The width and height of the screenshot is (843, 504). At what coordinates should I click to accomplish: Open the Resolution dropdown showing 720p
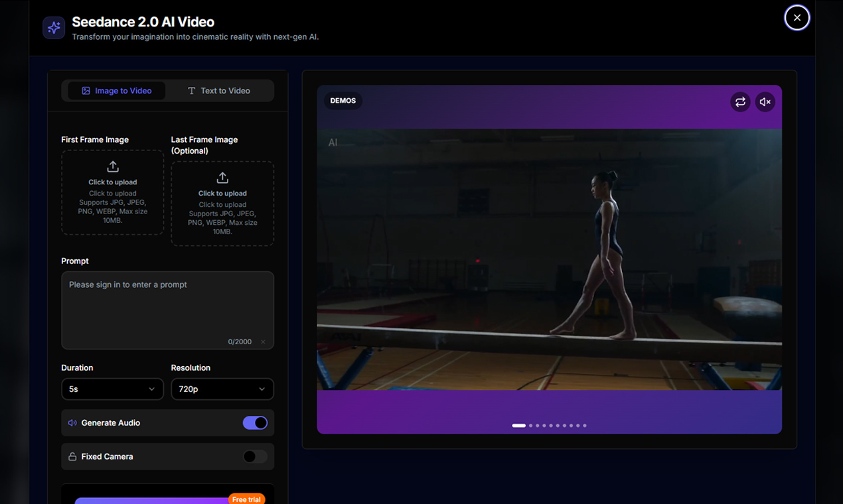point(222,389)
